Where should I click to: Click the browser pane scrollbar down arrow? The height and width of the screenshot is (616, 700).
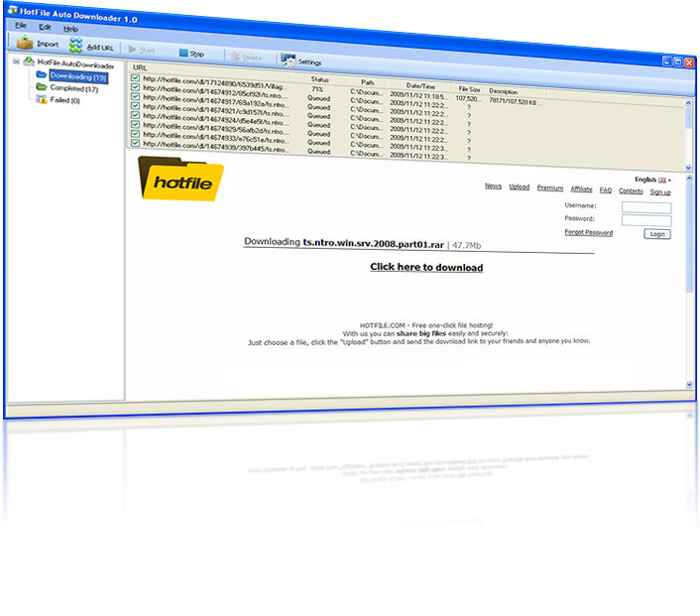click(689, 384)
